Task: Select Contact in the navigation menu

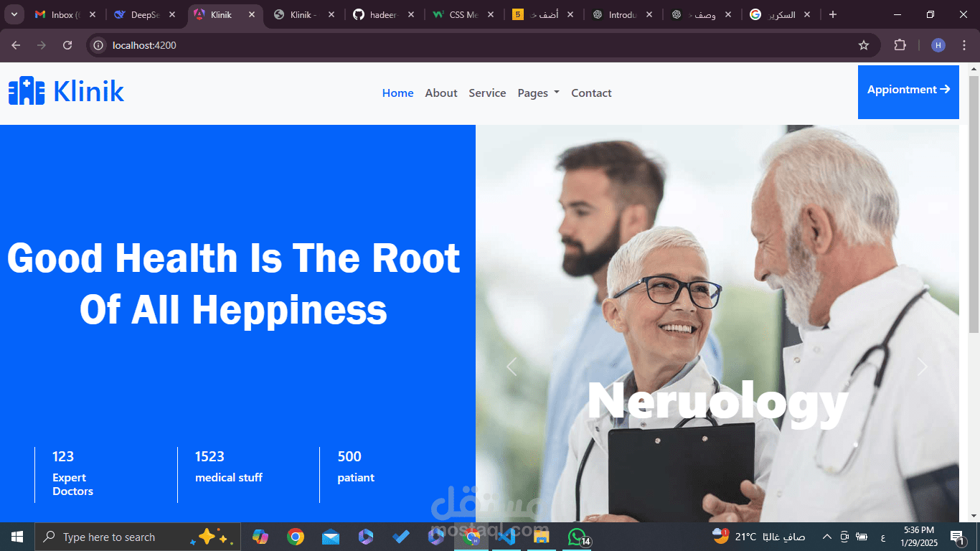Action: tap(591, 93)
